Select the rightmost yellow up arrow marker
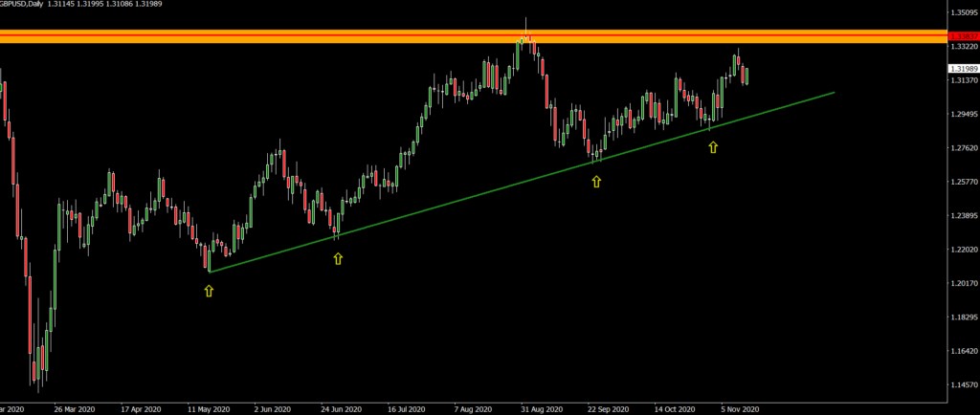980x415 pixels. point(712,147)
